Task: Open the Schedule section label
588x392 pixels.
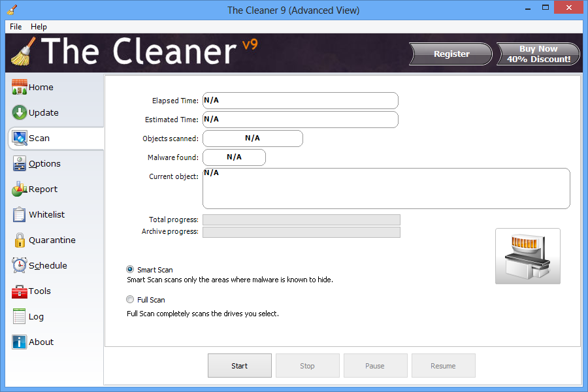Action: (48, 266)
